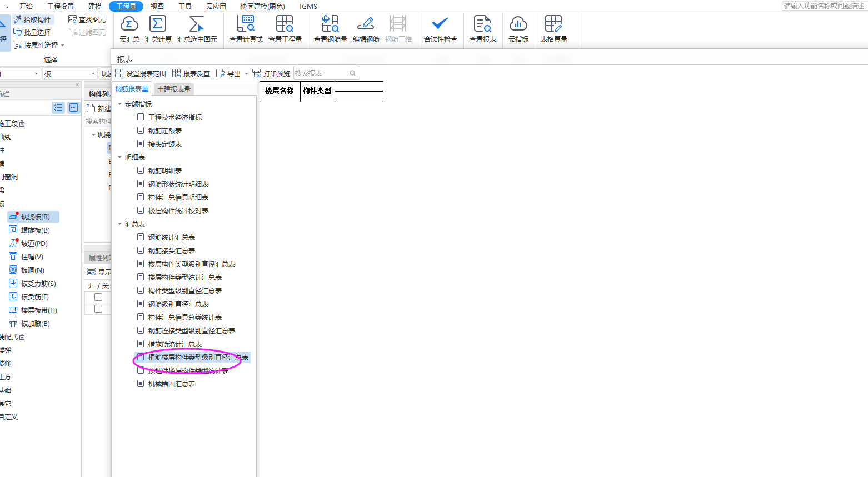Image resolution: width=868 pixels, height=477 pixels.
Task: Click 查找图元 find element tool
Action: [x=87, y=19]
